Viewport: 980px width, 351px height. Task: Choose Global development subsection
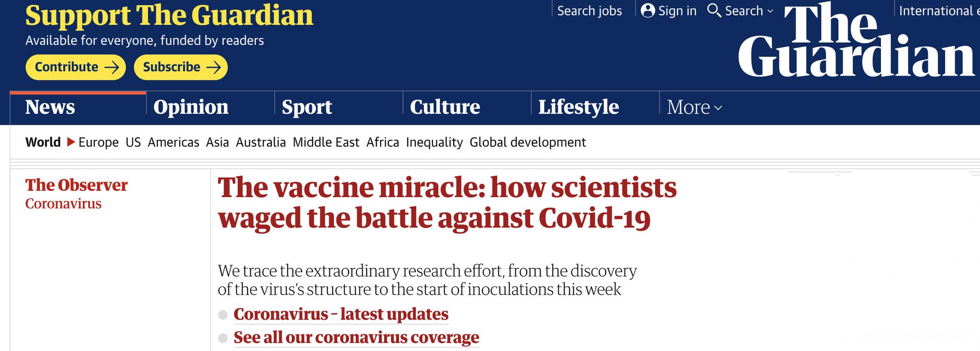tap(527, 142)
